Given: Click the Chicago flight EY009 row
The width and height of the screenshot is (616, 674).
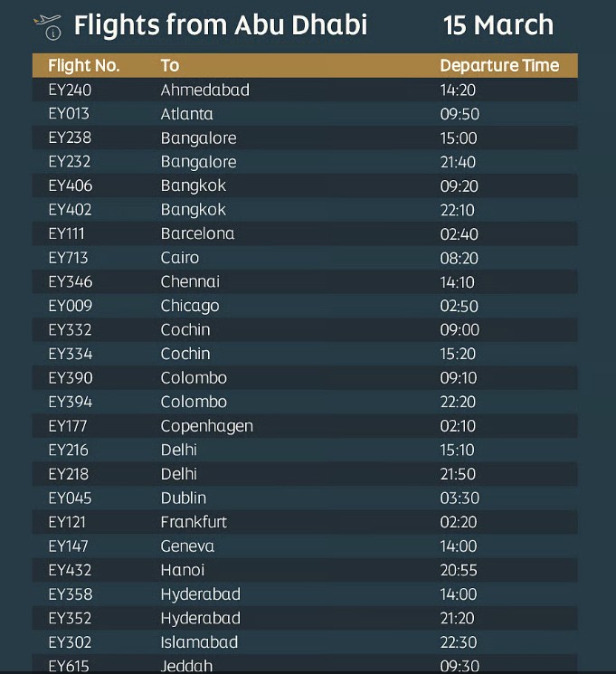Looking at the screenshot, I should (305, 306).
